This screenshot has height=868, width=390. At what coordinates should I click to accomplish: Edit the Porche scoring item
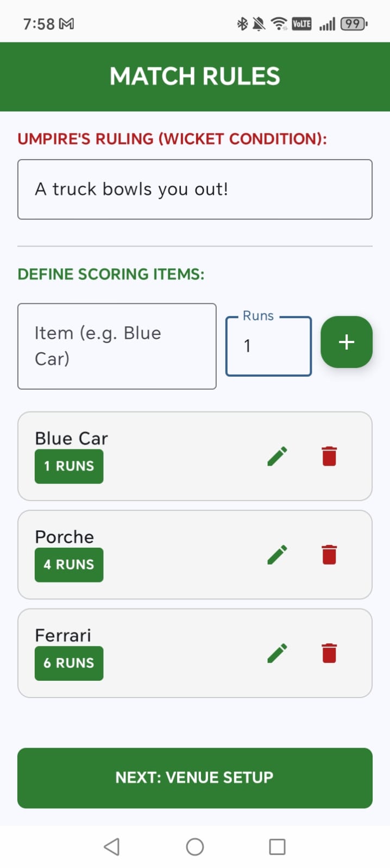pyautogui.click(x=277, y=555)
